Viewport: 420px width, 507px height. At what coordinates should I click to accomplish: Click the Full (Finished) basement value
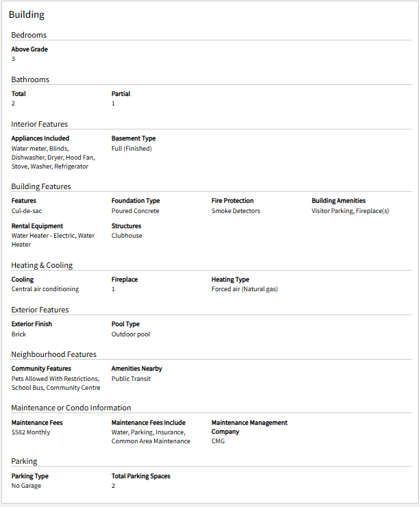[132, 149]
